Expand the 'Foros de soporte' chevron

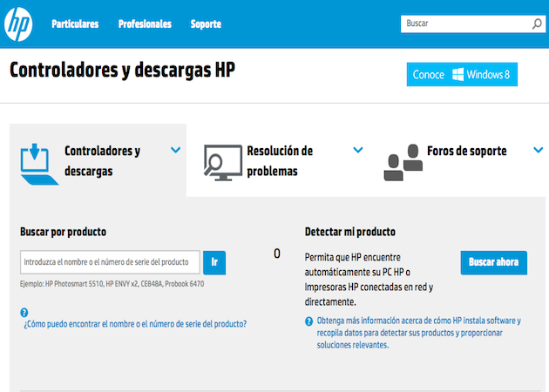pos(539,150)
